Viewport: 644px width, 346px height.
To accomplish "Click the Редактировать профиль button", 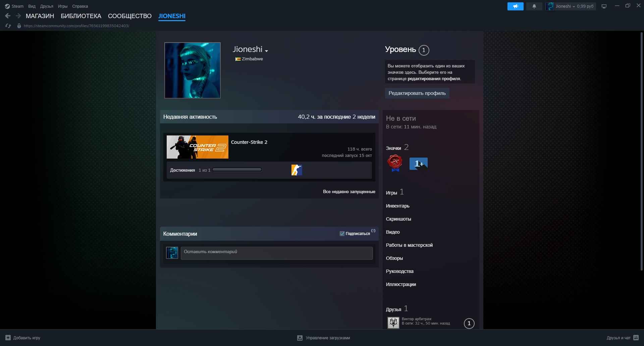I will click(x=417, y=93).
